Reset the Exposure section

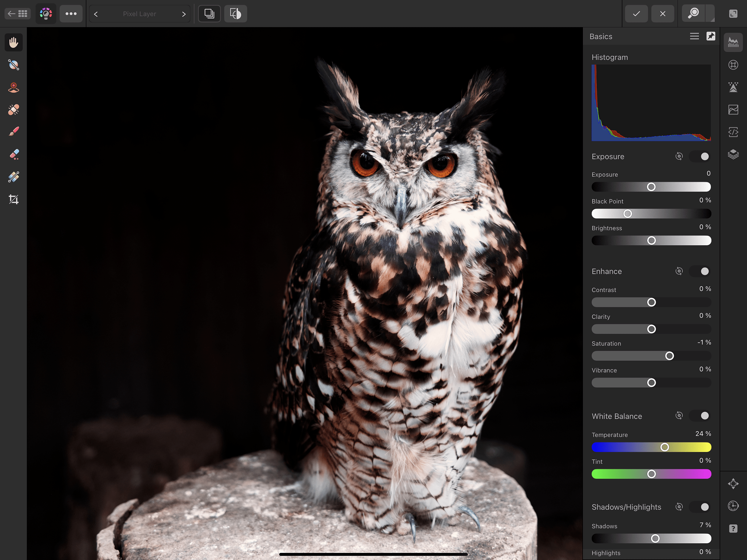pos(679,156)
